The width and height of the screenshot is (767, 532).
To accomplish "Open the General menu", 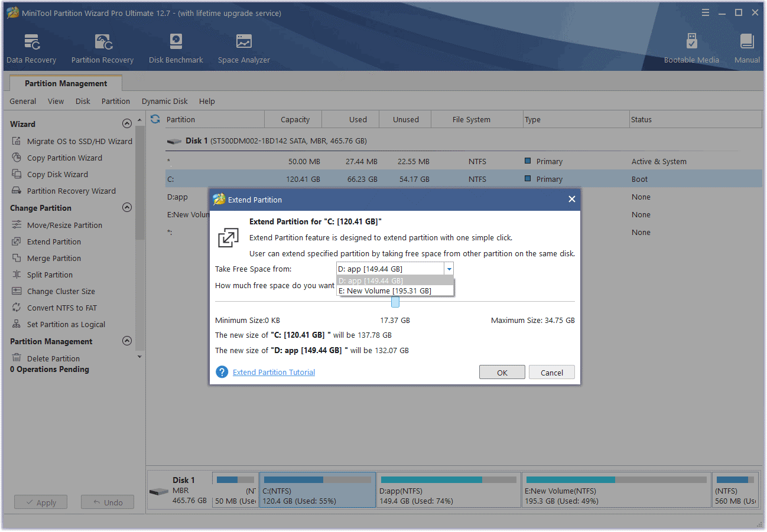I will click(23, 101).
